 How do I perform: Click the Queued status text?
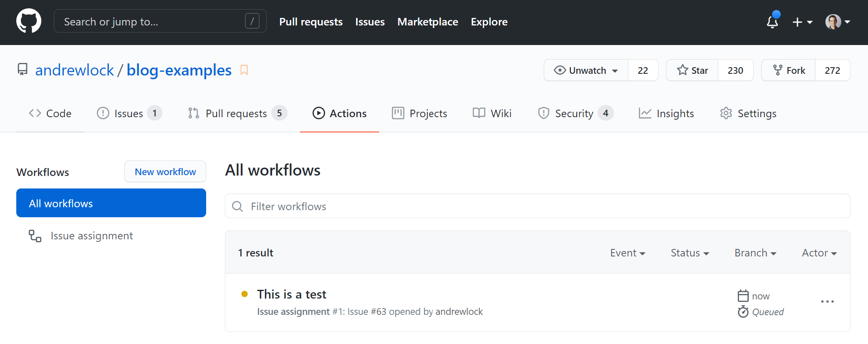click(x=768, y=312)
